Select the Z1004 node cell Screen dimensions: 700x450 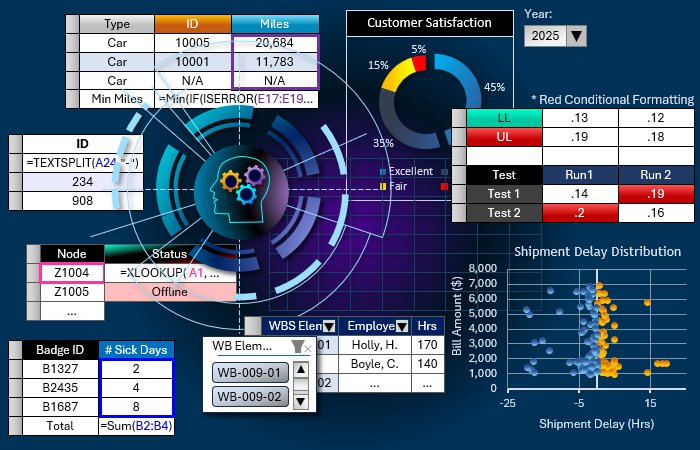[x=71, y=272]
